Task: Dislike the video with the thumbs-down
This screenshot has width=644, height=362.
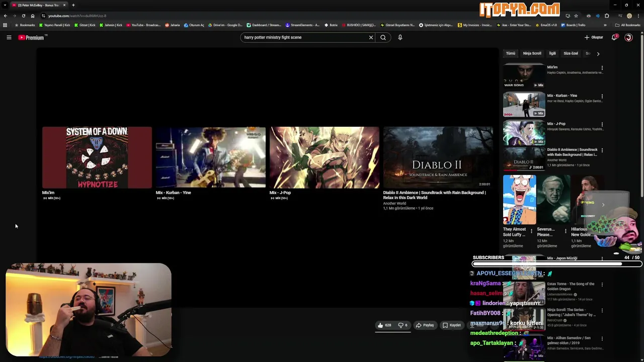Action: point(403,325)
